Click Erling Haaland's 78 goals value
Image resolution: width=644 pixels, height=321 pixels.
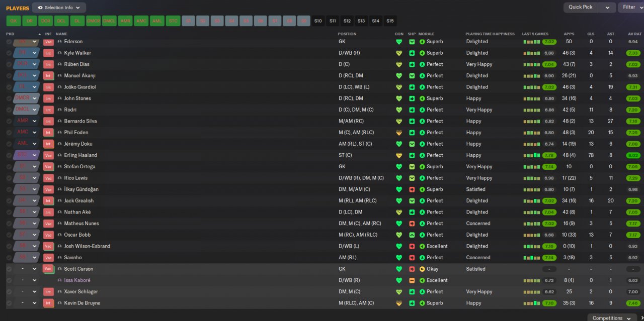(x=591, y=155)
